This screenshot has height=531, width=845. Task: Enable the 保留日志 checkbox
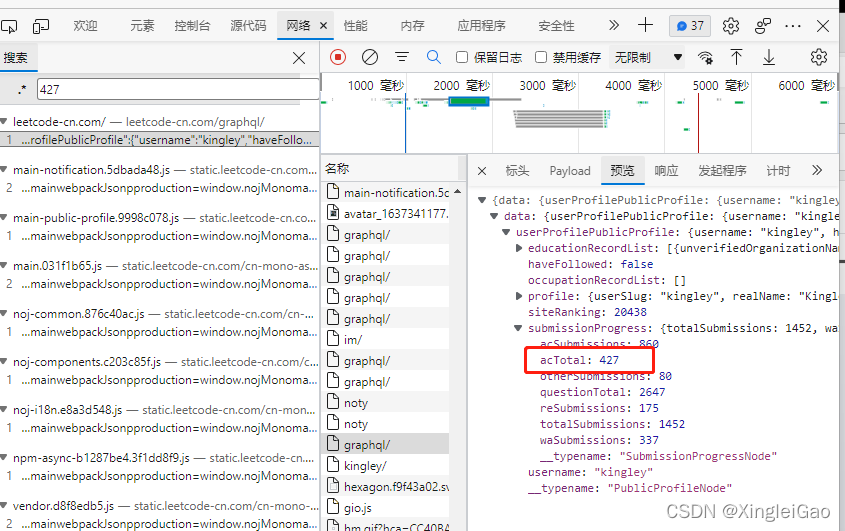(x=462, y=57)
